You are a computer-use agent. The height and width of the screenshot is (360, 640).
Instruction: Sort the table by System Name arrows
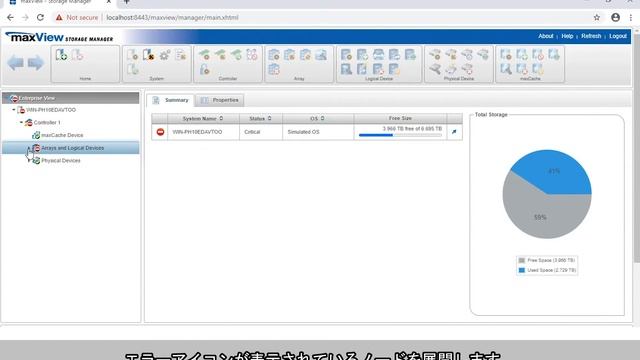click(221, 118)
